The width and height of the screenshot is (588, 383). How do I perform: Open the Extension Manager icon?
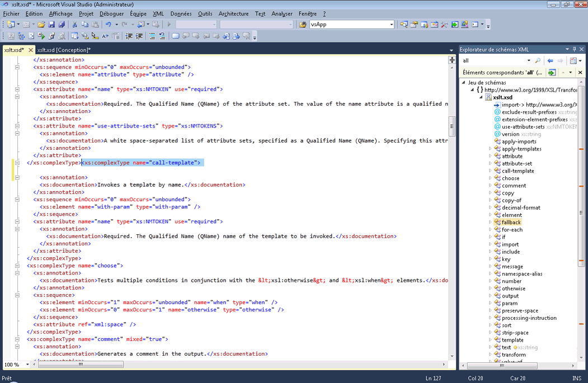[464, 25]
